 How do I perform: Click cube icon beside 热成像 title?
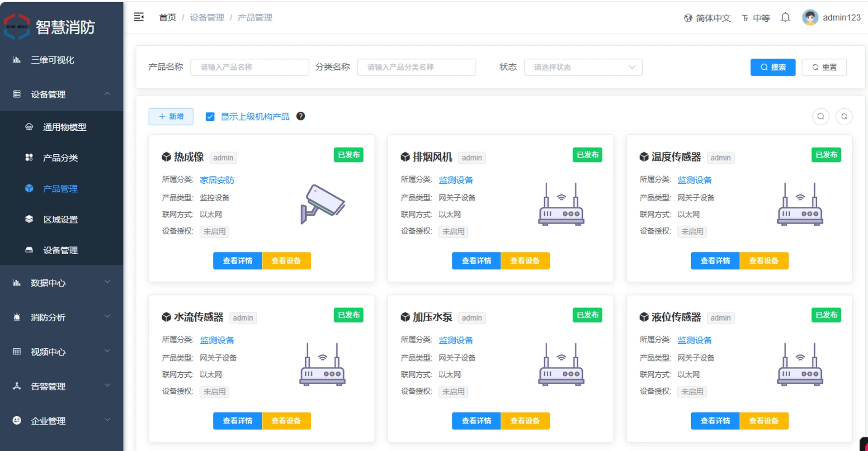click(x=166, y=157)
